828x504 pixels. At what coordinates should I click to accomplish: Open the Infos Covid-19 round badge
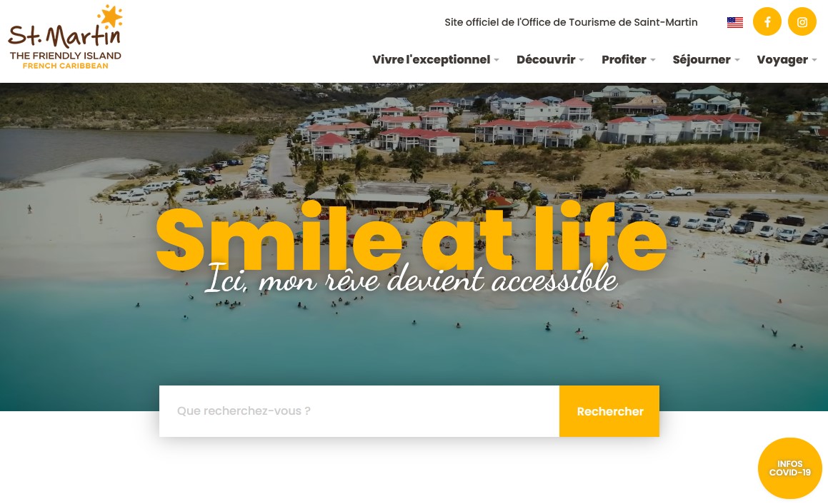(x=789, y=468)
